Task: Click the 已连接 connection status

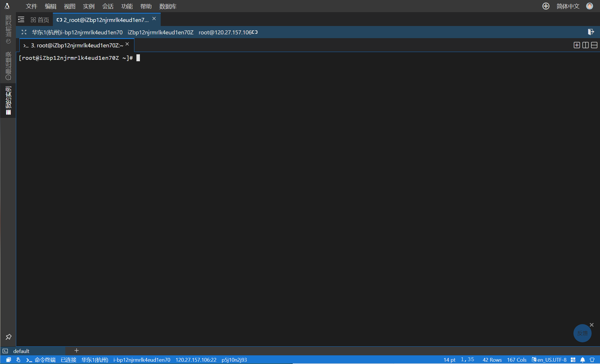Action: click(68, 360)
